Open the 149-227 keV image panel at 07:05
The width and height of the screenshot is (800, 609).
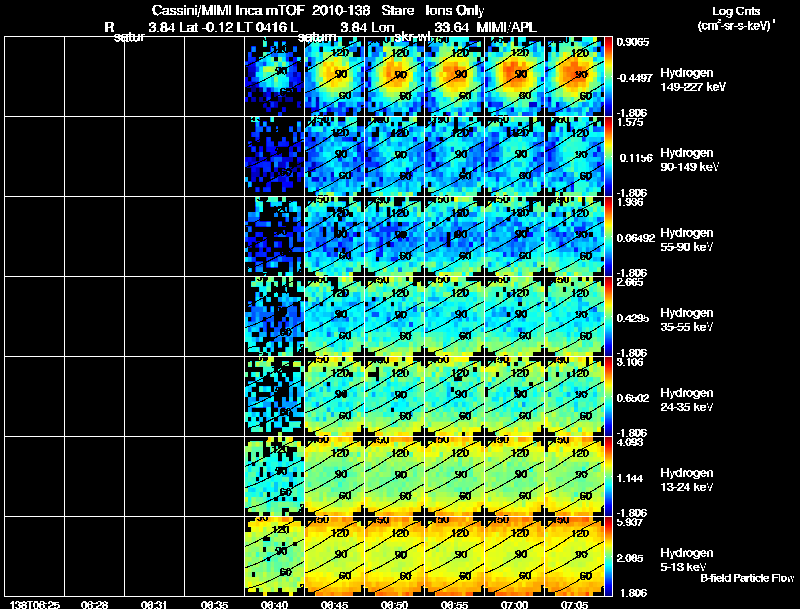[x=574, y=77]
